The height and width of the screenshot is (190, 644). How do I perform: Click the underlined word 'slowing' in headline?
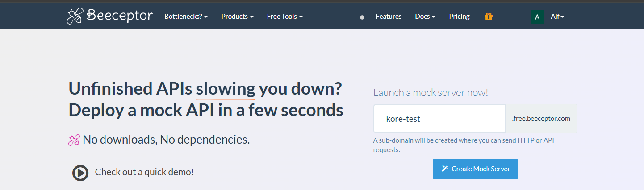226,89
